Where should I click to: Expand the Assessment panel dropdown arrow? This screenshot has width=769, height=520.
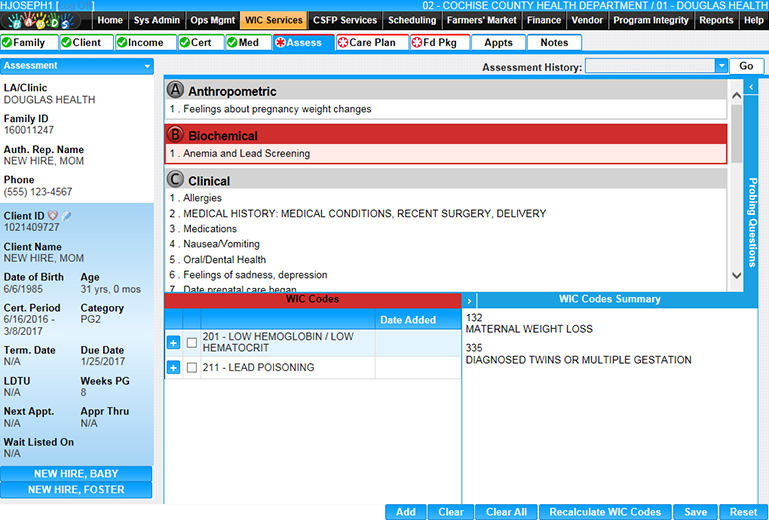(x=147, y=66)
